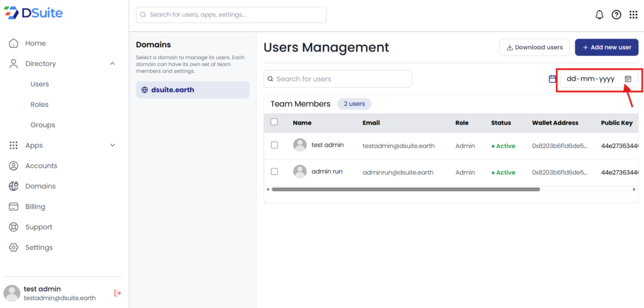Collapse the Directory menu chevron

point(113,64)
